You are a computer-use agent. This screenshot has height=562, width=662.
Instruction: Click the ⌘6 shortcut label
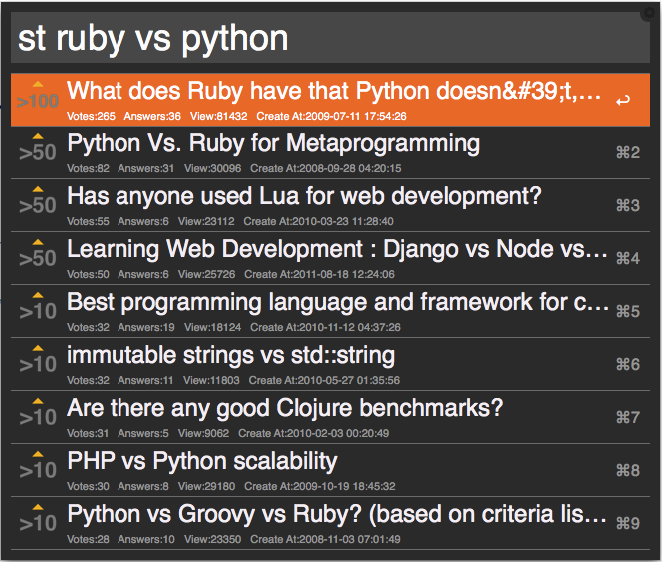628,364
